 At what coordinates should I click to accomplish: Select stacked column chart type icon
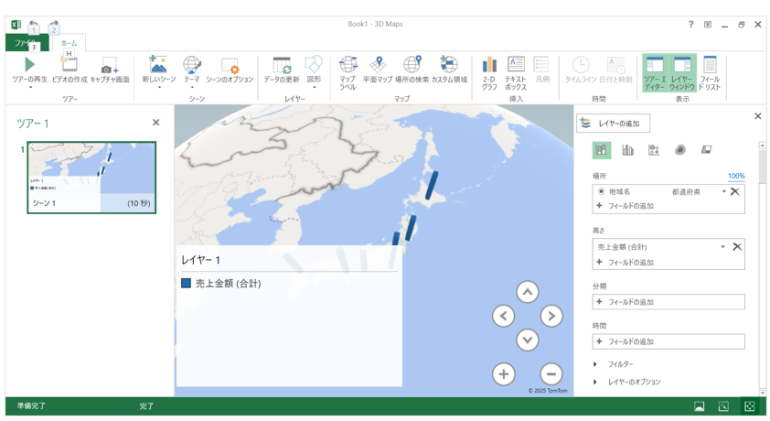(602, 150)
